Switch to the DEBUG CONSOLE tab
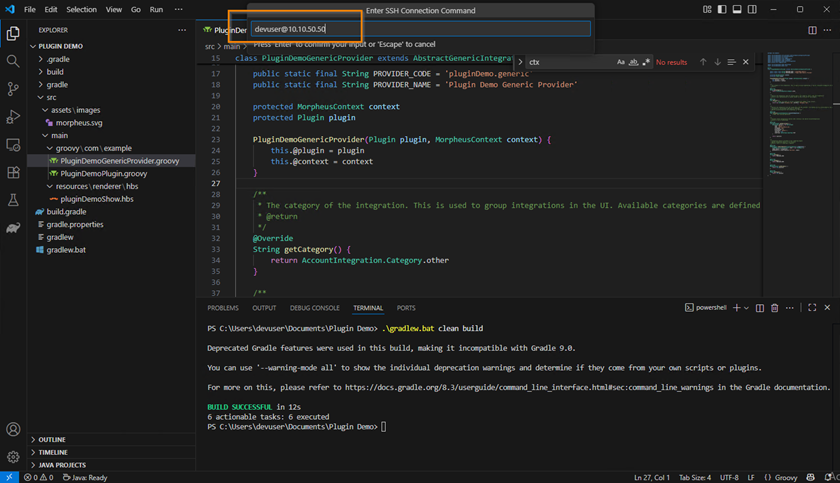 coord(314,308)
